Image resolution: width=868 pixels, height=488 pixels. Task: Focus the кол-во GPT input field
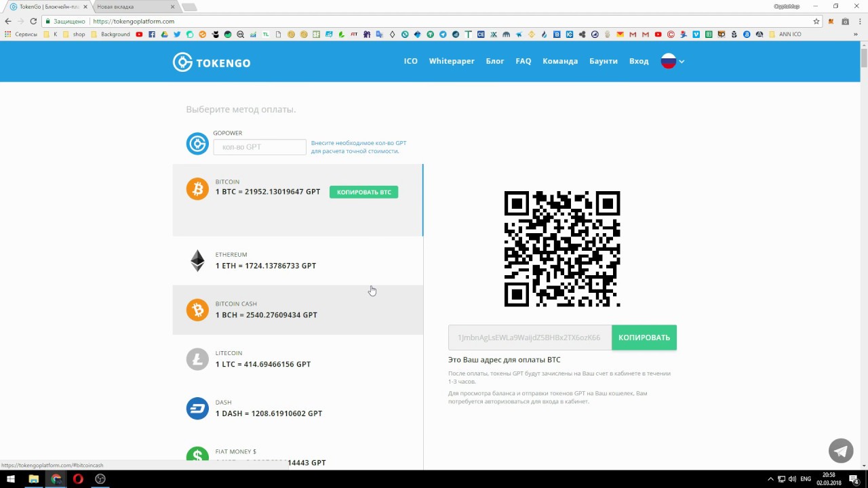[x=260, y=147]
